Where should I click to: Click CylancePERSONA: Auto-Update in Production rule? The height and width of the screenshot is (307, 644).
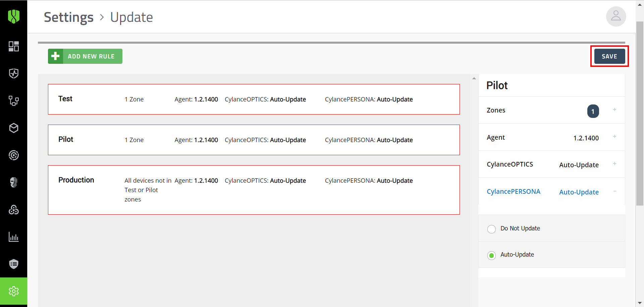369,181
